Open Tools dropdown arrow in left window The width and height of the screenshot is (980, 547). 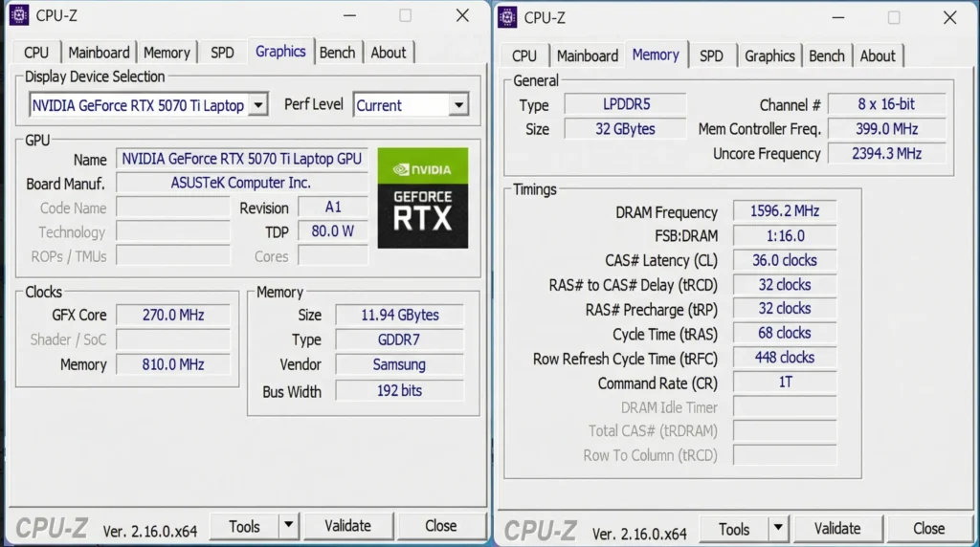pos(288,526)
